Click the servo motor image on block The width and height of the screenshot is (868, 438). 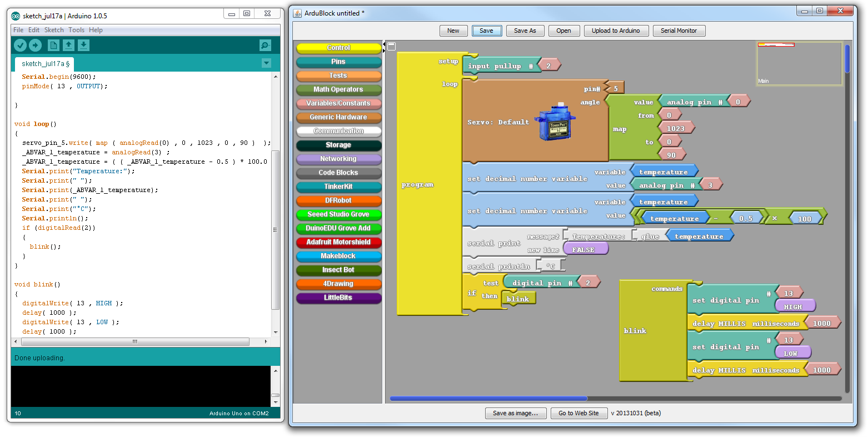551,122
